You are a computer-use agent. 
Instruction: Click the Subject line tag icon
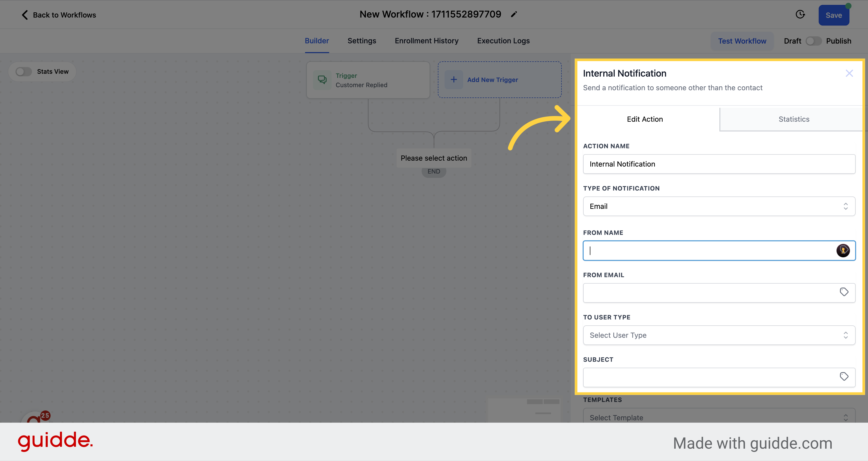point(844,376)
